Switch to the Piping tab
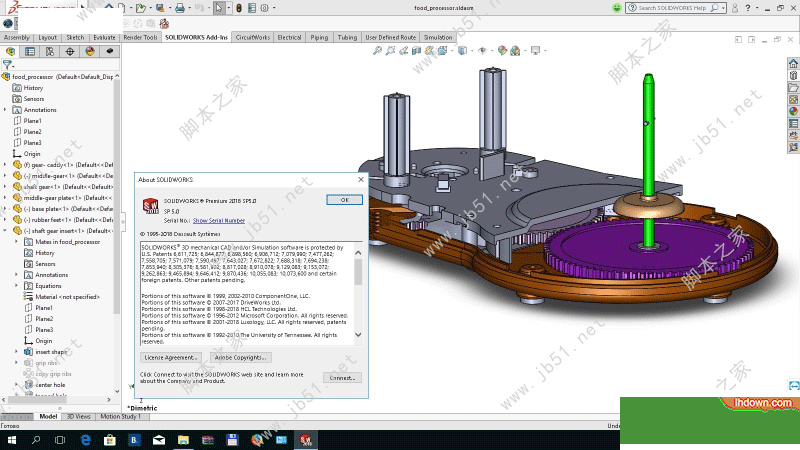 click(x=319, y=37)
